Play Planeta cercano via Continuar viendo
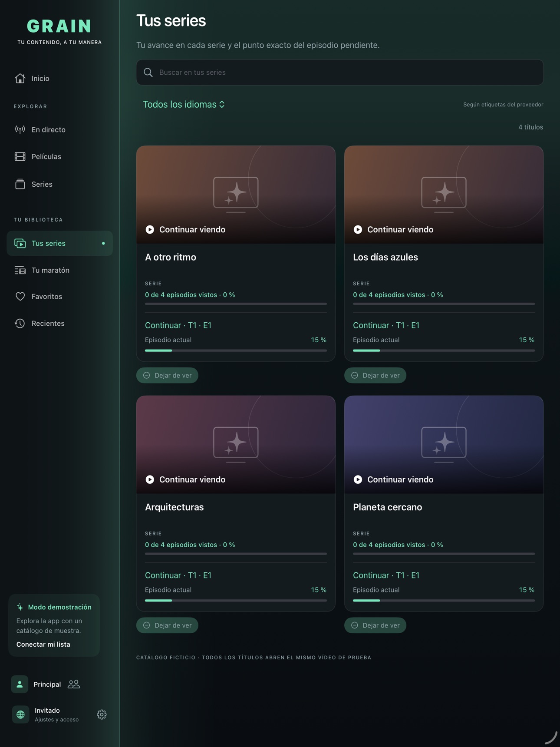The image size is (560, 747). 393,479
